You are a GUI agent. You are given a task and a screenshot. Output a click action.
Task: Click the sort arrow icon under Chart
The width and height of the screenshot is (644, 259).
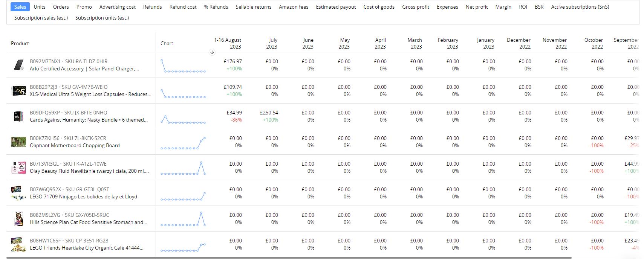(x=212, y=52)
